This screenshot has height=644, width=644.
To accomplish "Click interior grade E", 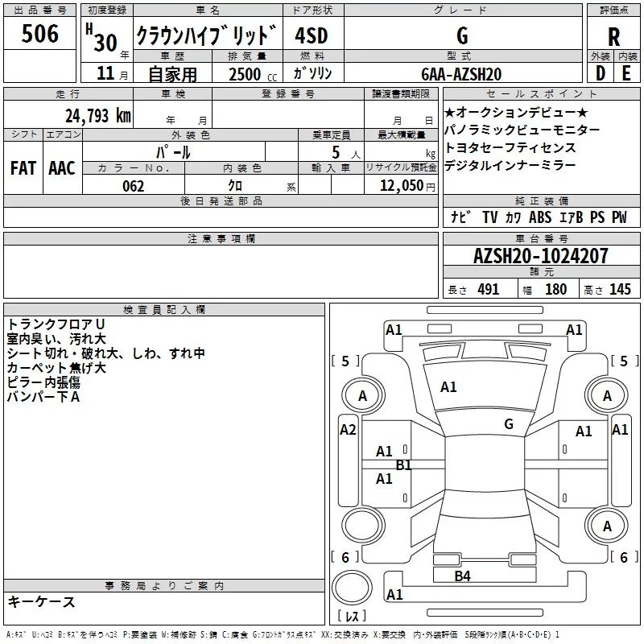I will (626, 73).
